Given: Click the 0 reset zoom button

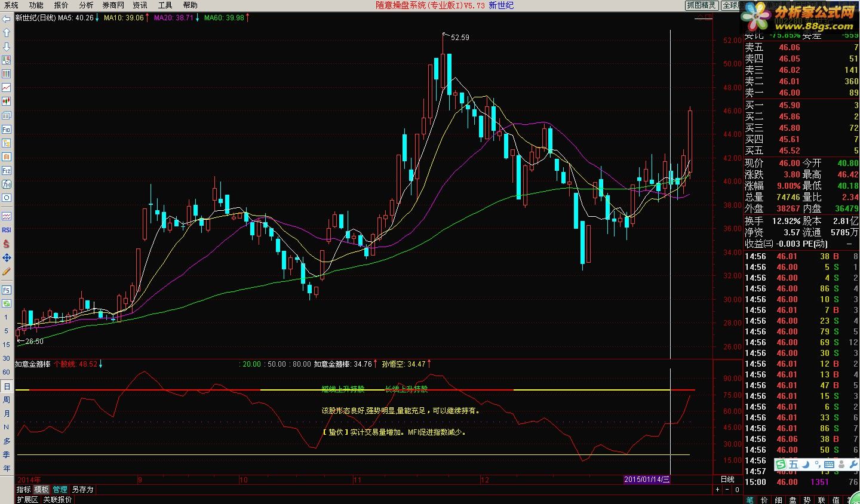Looking at the screenshot, I should click(737, 489).
